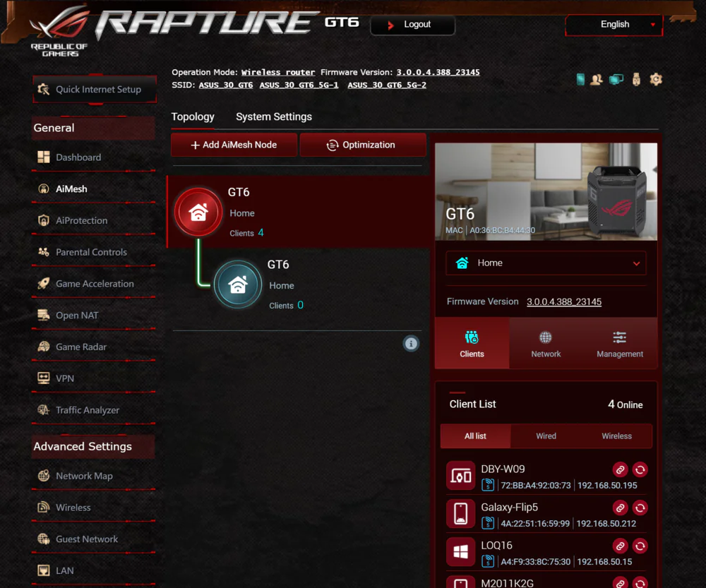This screenshot has height=588, width=706.
Task: Switch to the Topology tab
Action: point(193,116)
